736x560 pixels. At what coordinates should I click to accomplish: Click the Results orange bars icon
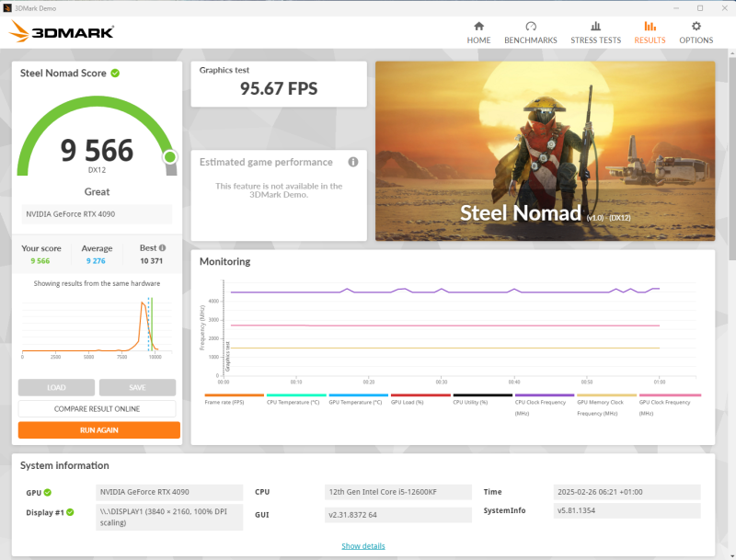(x=650, y=27)
